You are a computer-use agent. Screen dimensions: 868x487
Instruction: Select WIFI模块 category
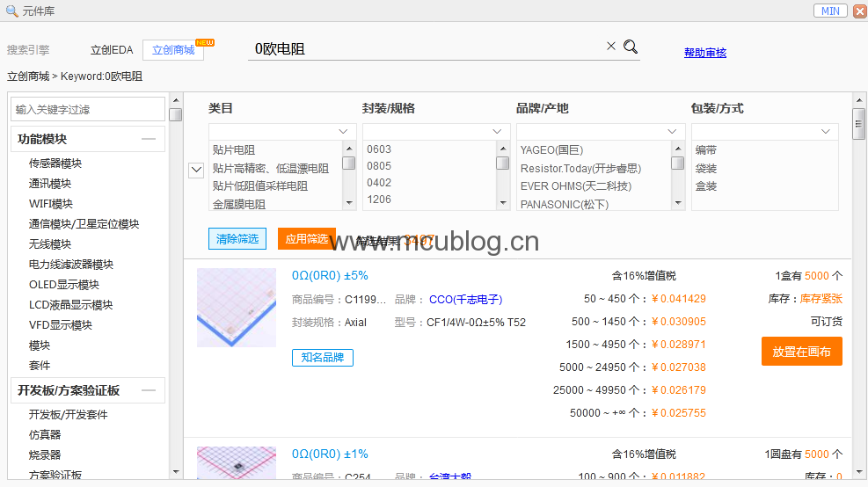pyautogui.click(x=51, y=204)
